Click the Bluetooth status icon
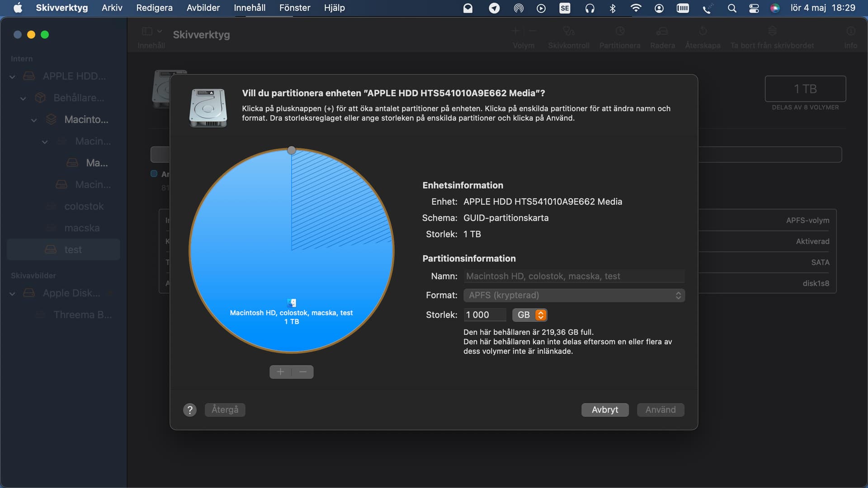This screenshot has height=488, width=868. pos(613,8)
